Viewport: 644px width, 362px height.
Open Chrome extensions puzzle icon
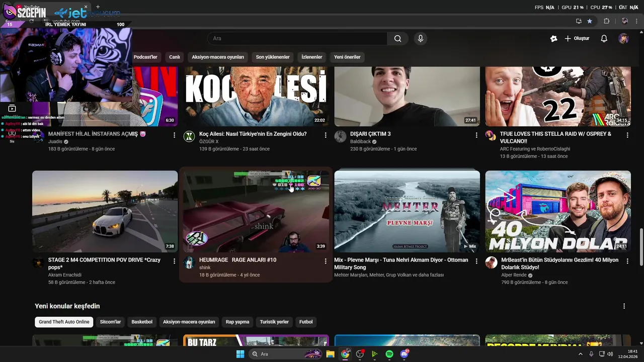click(x=606, y=21)
